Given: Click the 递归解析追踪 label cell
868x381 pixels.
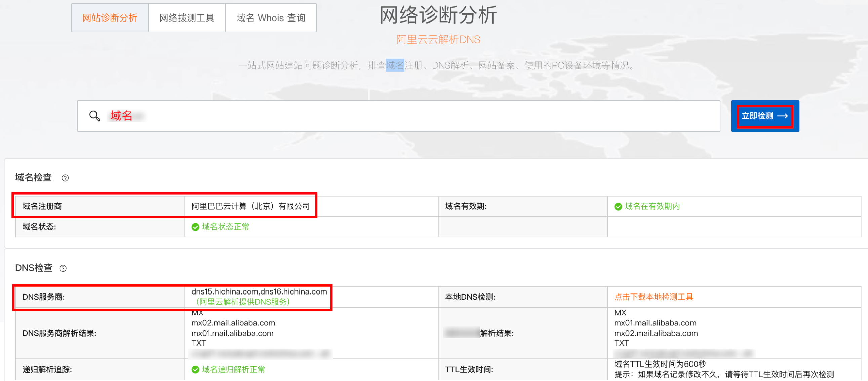Looking at the screenshot, I should coord(100,370).
